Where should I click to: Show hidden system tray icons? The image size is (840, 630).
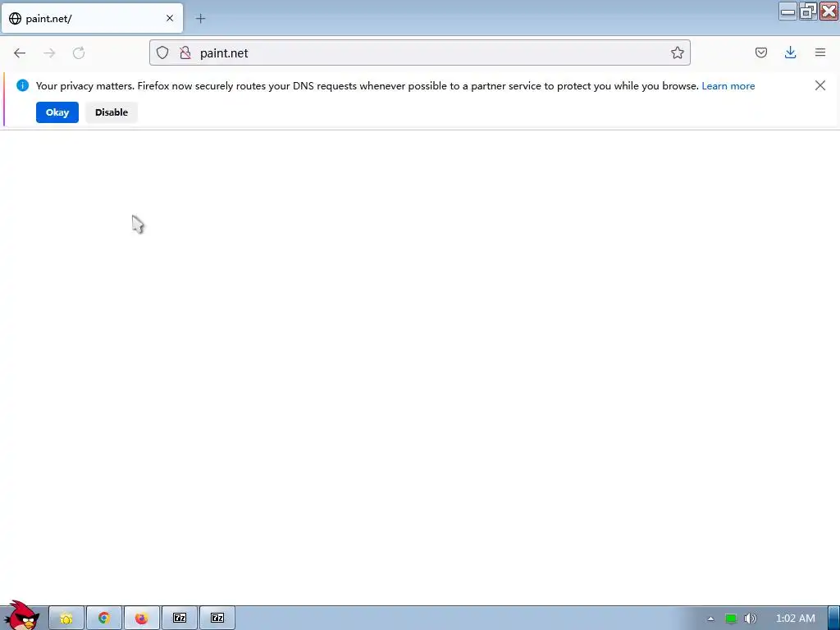click(x=710, y=619)
